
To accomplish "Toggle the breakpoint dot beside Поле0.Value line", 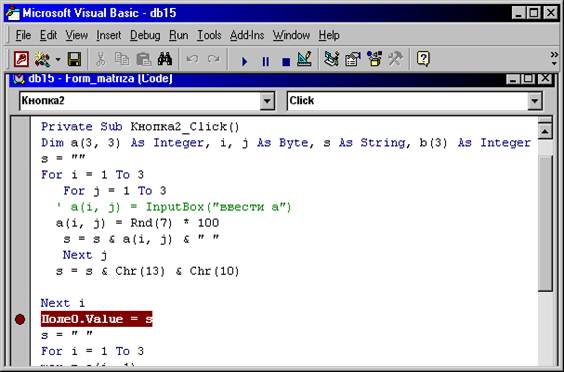I will [20, 319].
